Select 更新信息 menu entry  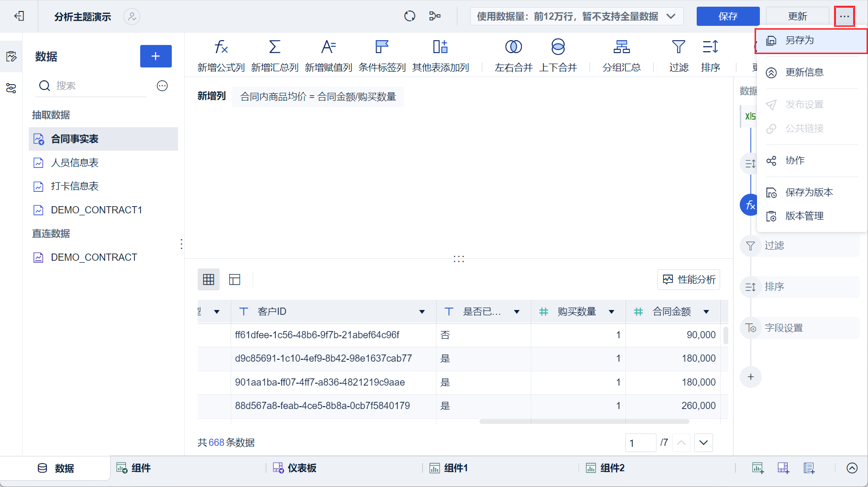811,73
